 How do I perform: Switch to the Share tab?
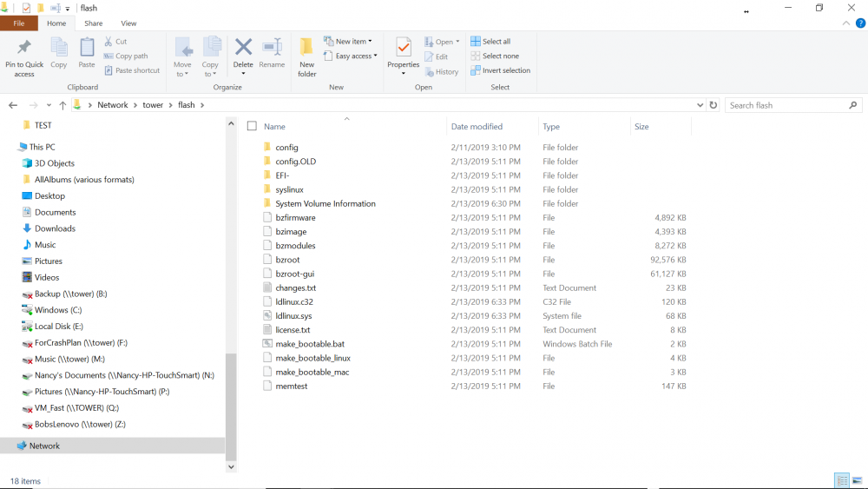tap(94, 23)
